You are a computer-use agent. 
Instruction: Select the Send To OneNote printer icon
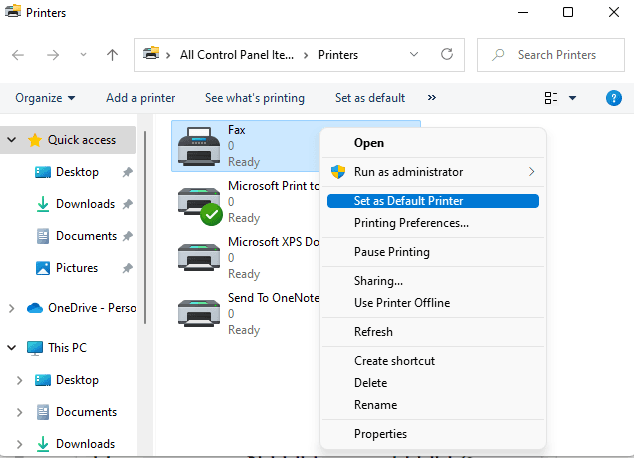point(198,314)
